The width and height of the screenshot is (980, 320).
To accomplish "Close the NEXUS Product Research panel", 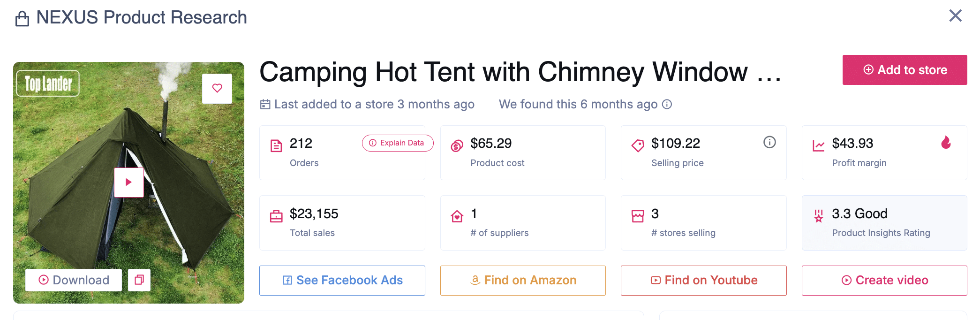I will [955, 16].
